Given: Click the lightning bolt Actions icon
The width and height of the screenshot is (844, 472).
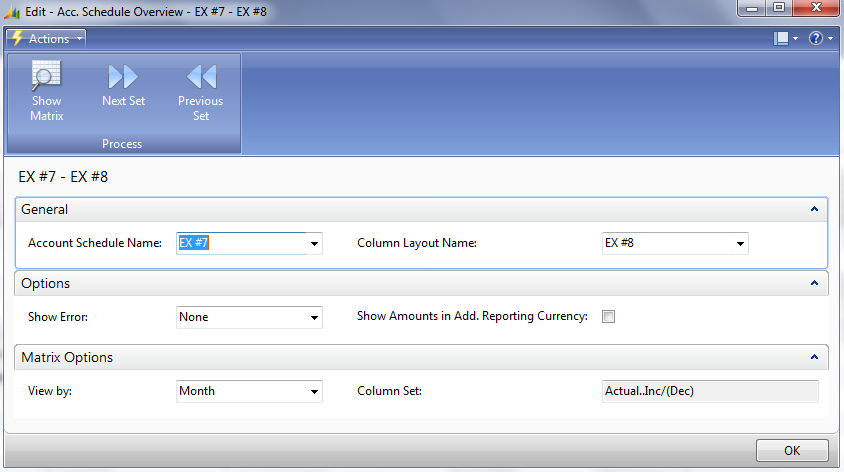Looking at the screenshot, I should coord(16,38).
